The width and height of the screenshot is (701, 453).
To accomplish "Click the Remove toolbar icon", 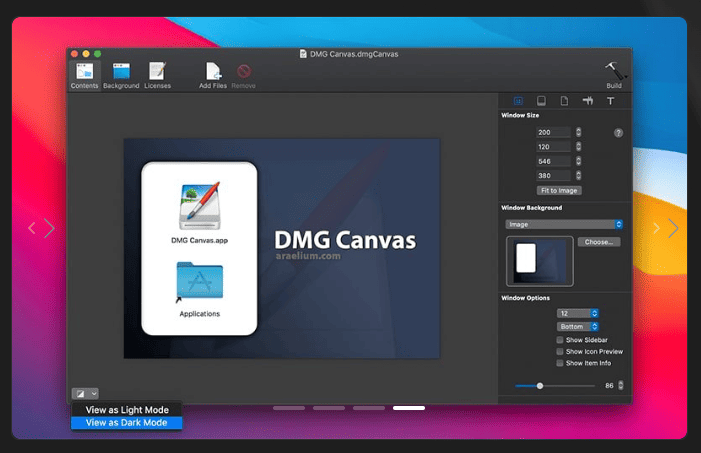I will click(244, 75).
